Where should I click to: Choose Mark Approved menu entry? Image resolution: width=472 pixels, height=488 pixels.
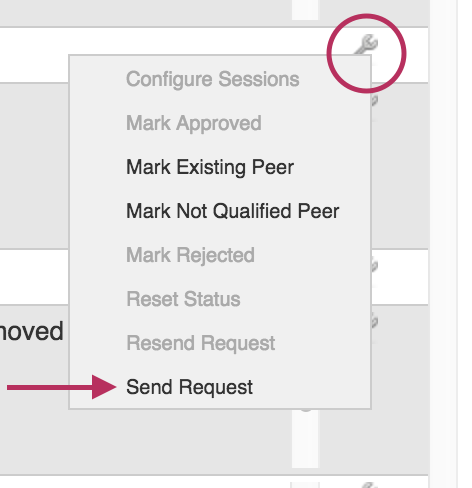[194, 123]
